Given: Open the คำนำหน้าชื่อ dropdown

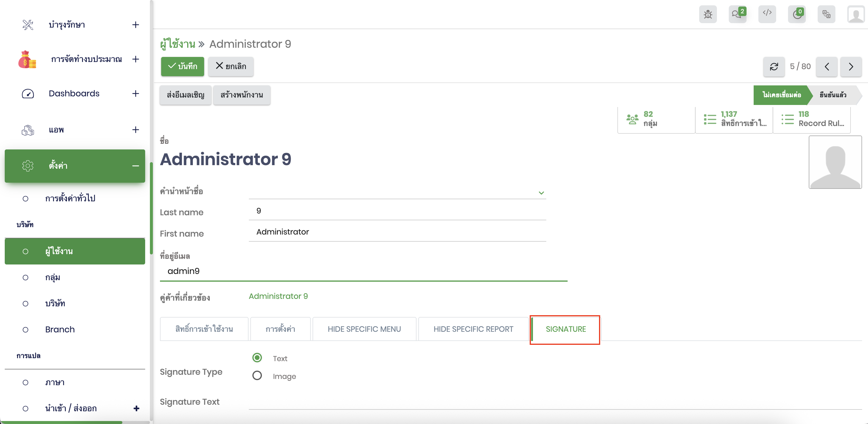Looking at the screenshot, I should 397,192.
